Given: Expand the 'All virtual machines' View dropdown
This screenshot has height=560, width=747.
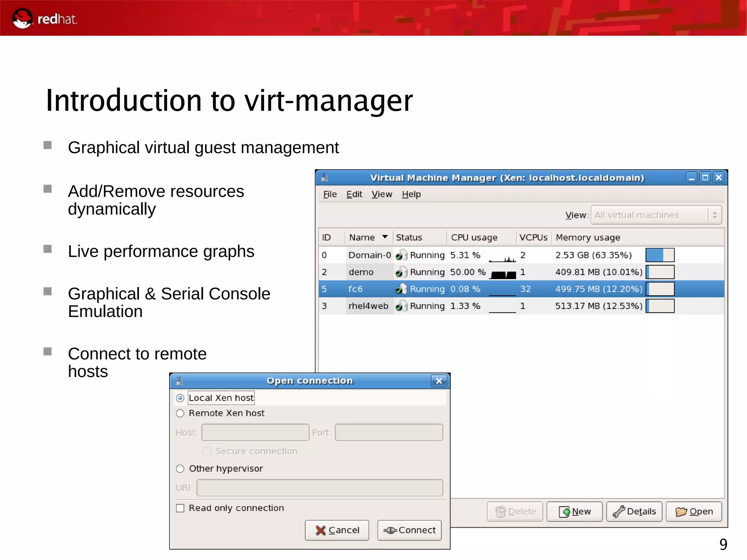Looking at the screenshot, I should pos(656,215).
